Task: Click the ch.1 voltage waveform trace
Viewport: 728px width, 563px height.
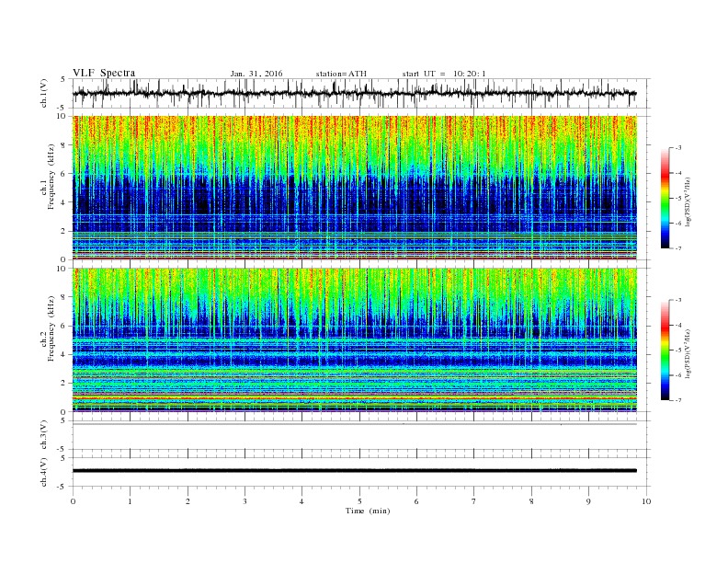Action: (354, 93)
